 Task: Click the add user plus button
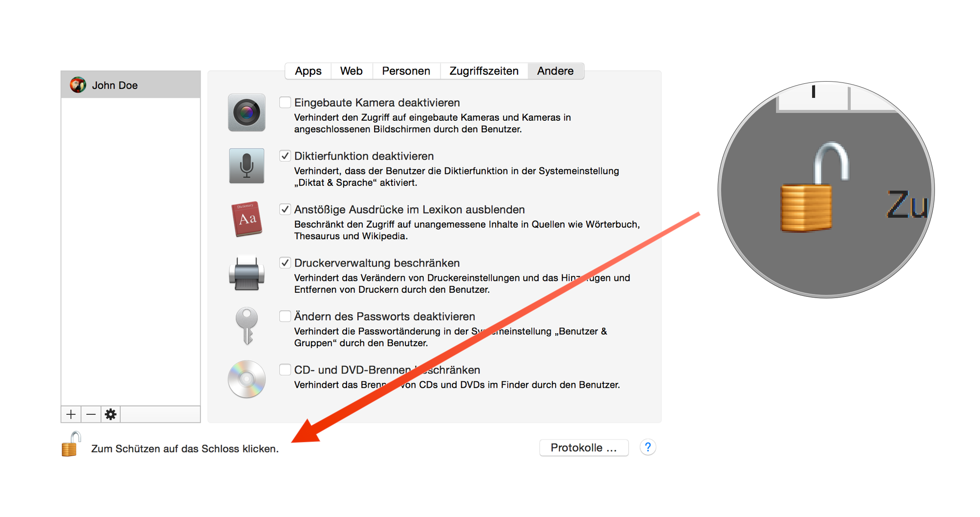[70, 414]
